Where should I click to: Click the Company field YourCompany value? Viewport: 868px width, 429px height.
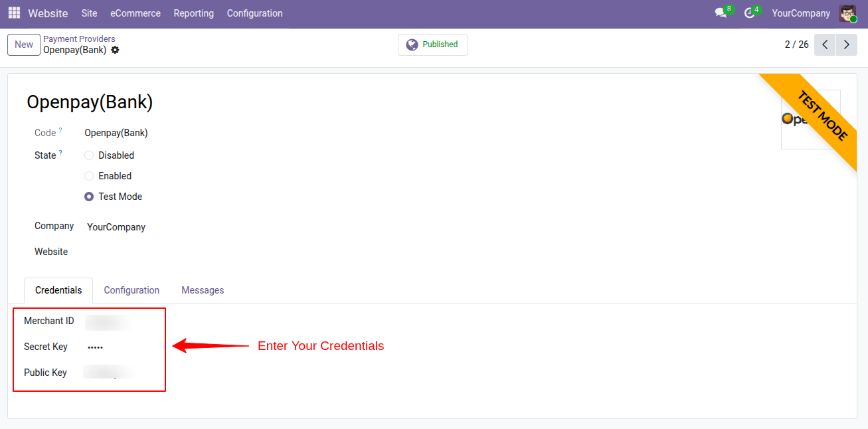coord(116,227)
